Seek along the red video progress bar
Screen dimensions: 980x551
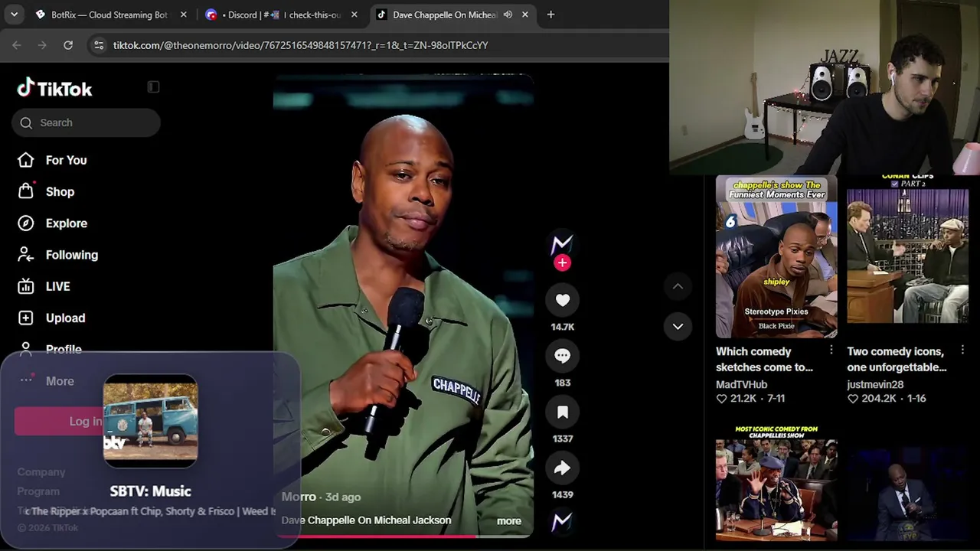pyautogui.click(x=403, y=536)
